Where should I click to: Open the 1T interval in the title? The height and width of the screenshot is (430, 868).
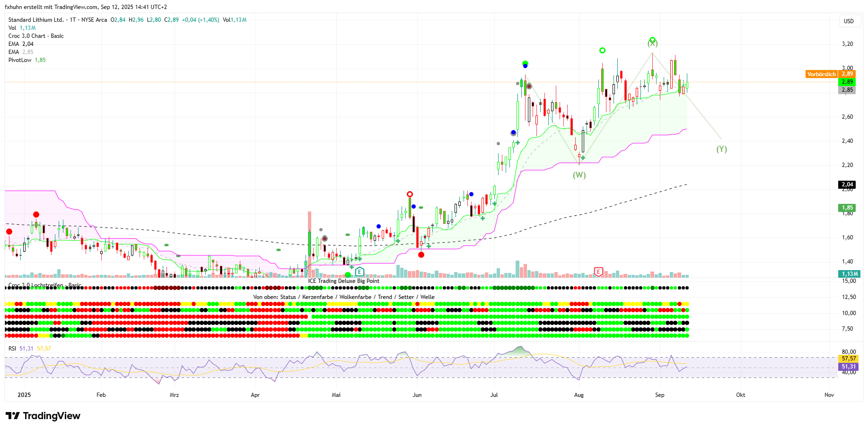[72, 20]
